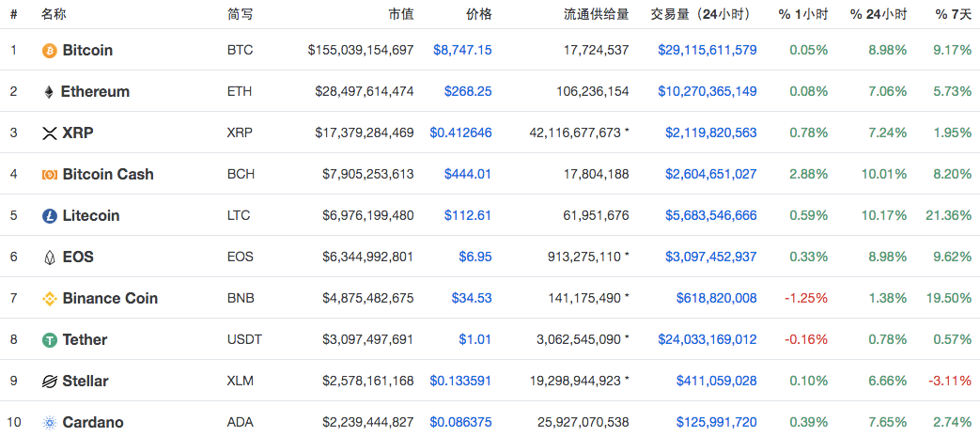Select Litecoin 7-day change 21.36%
The width and height of the screenshot is (980, 437).
tap(949, 216)
